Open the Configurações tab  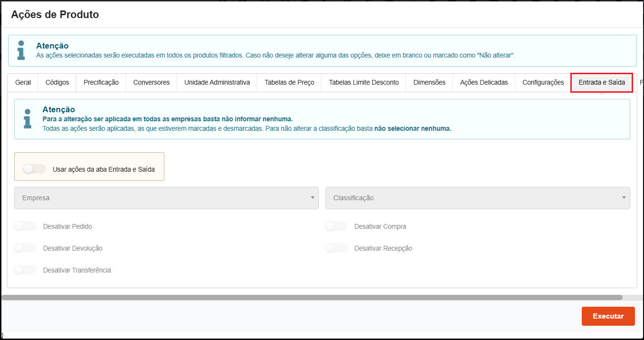[x=543, y=82]
